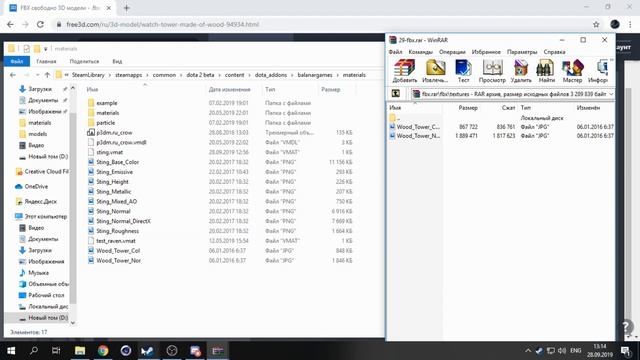640x360 pixels.
Task: Click dota_addons in address path
Action: pos(271,75)
